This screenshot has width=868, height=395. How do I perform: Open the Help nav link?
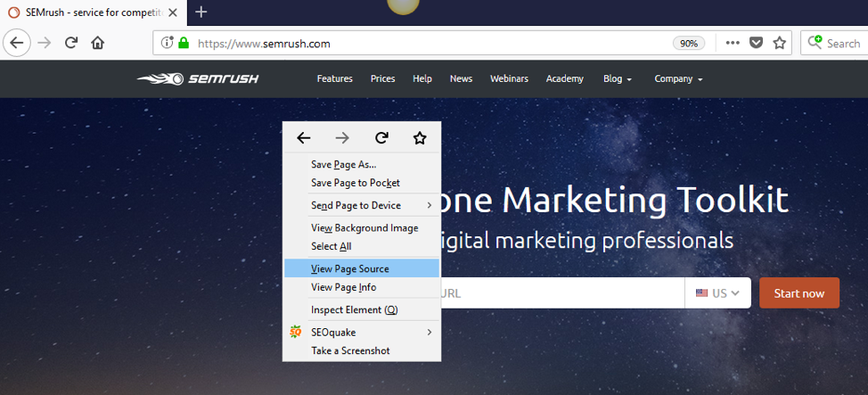pyautogui.click(x=422, y=78)
